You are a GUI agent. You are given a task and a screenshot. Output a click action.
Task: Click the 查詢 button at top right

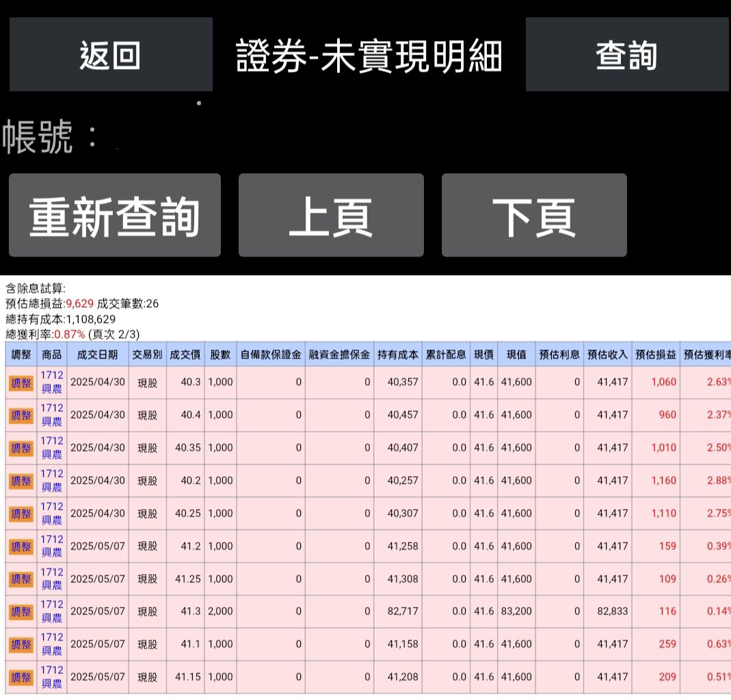(626, 55)
